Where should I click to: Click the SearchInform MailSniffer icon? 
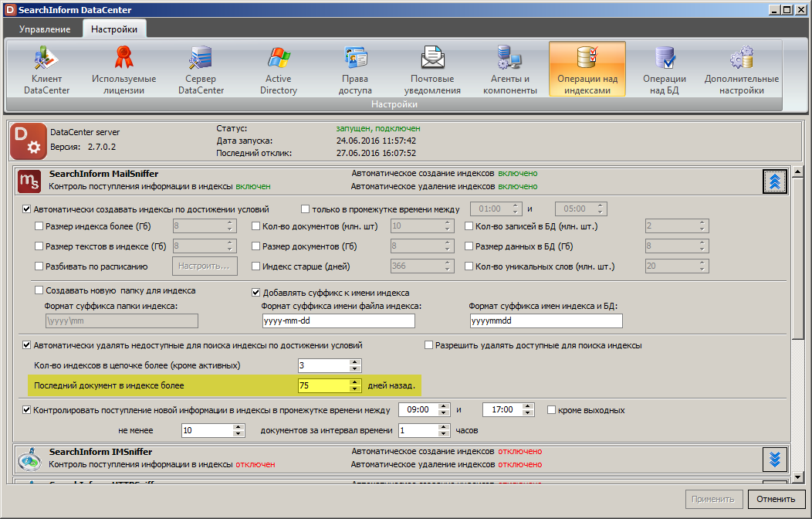29,181
